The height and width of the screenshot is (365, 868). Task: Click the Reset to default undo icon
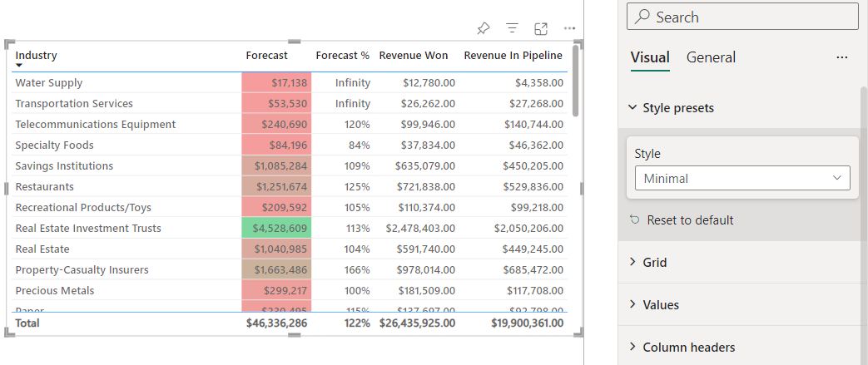click(x=635, y=220)
